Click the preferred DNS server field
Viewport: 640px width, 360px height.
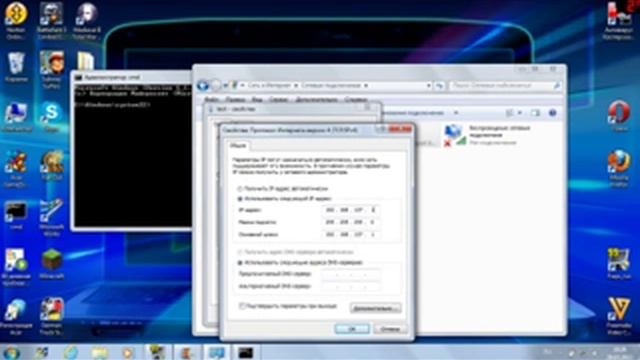[x=351, y=275]
